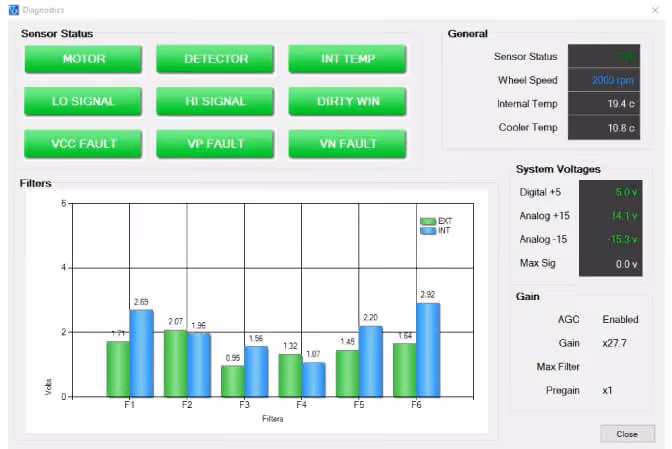Click the VCC FAULT indicator
This screenshot has width=672, height=449.
point(83,144)
